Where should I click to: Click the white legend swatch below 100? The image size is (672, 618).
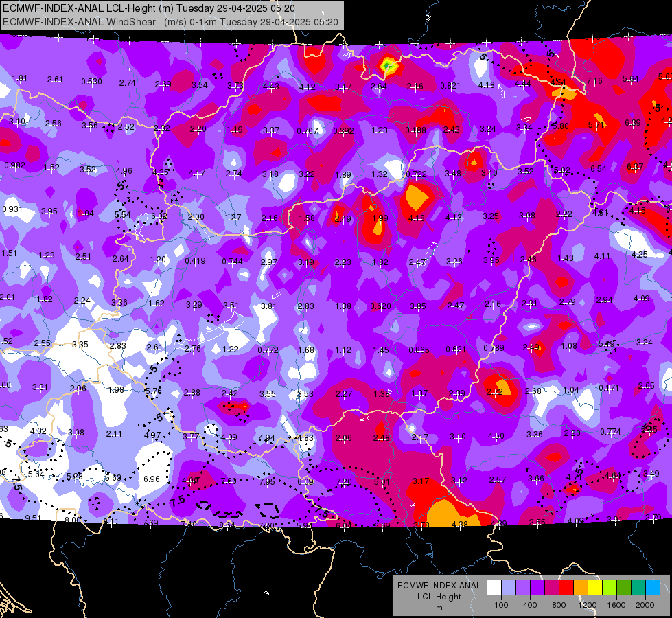click(x=494, y=588)
